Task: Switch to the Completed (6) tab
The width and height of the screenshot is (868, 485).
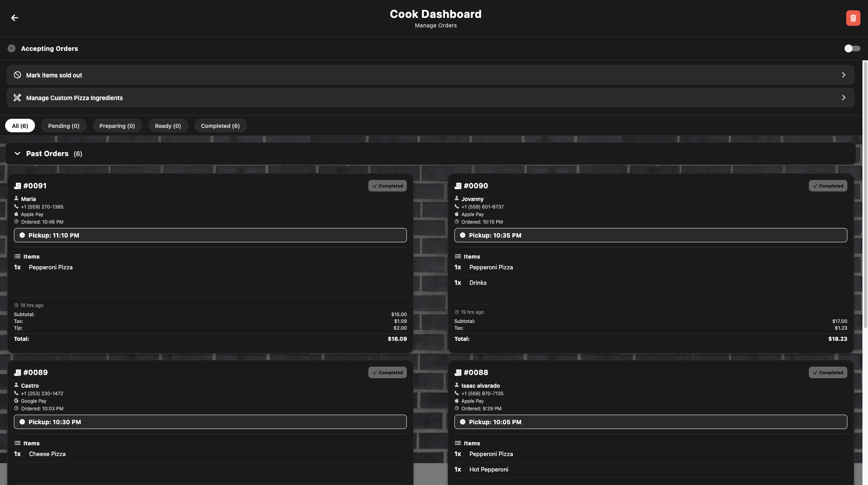Action: 220,126
